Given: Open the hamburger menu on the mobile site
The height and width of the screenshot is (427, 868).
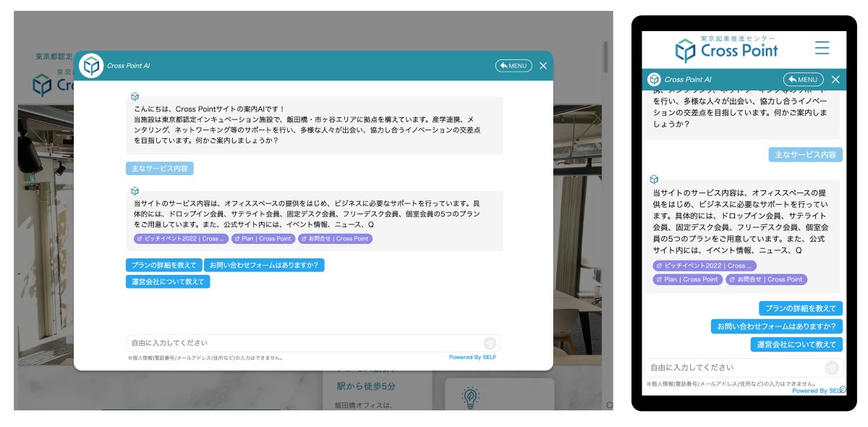Looking at the screenshot, I should coord(822,48).
